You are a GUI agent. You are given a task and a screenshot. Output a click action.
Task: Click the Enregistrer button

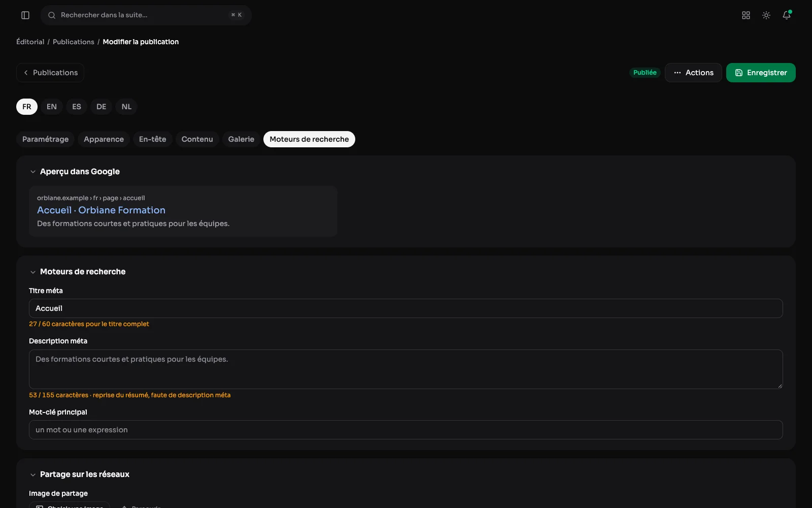click(761, 73)
